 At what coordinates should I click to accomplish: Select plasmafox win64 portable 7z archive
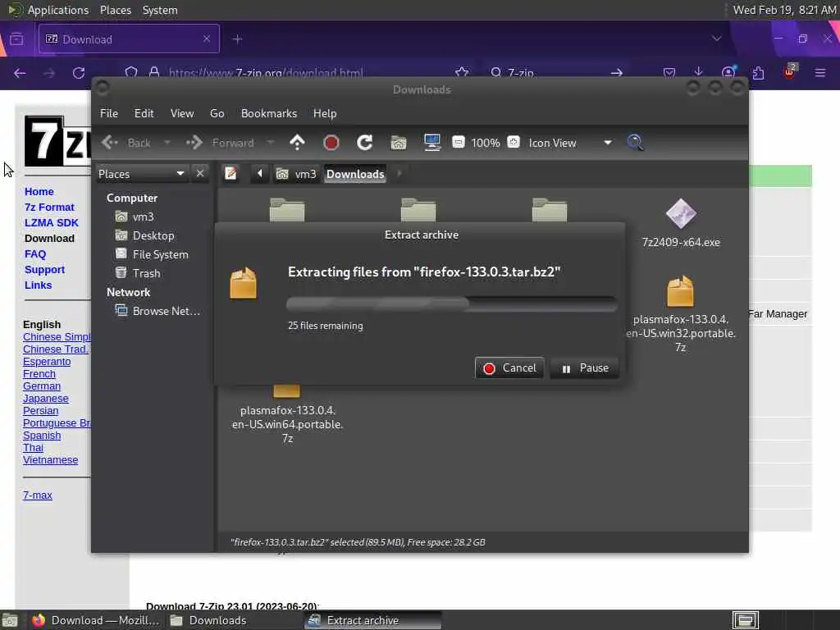(x=287, y=415)
